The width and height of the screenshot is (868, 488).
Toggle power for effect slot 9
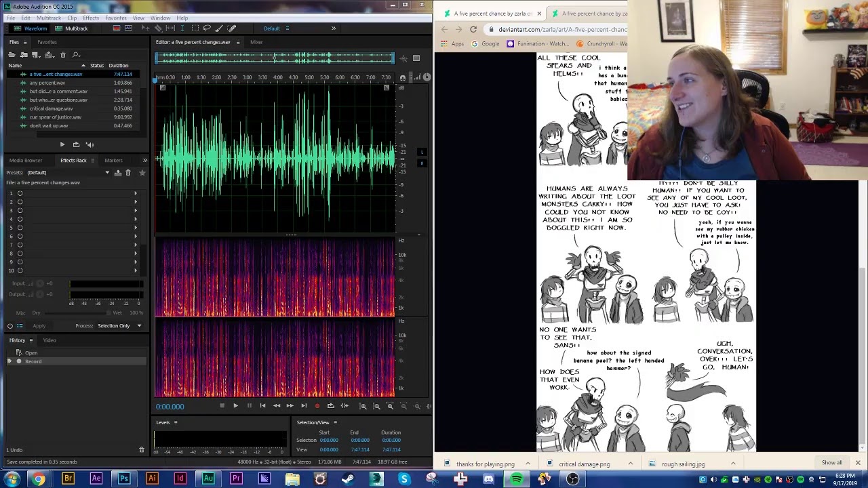tap(20, 262)
